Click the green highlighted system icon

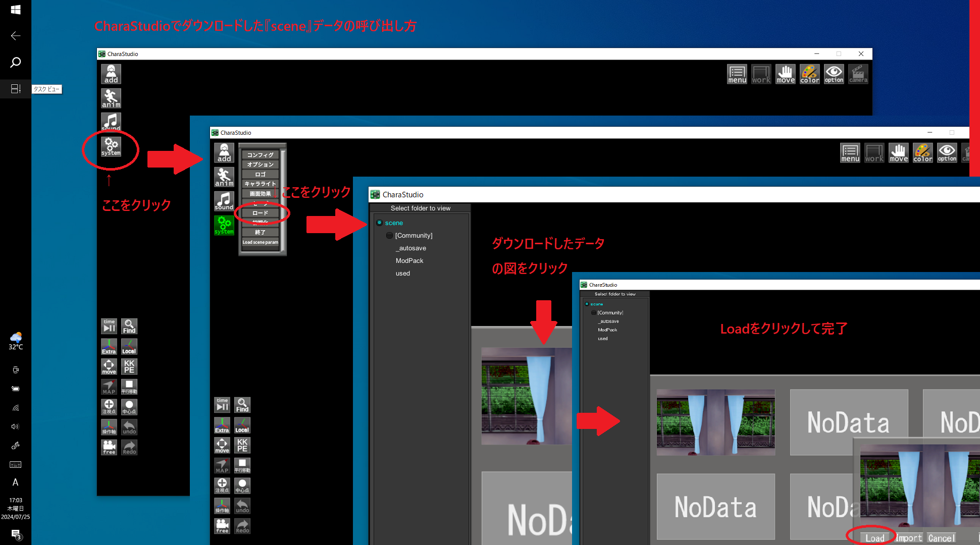pos(224,226)
